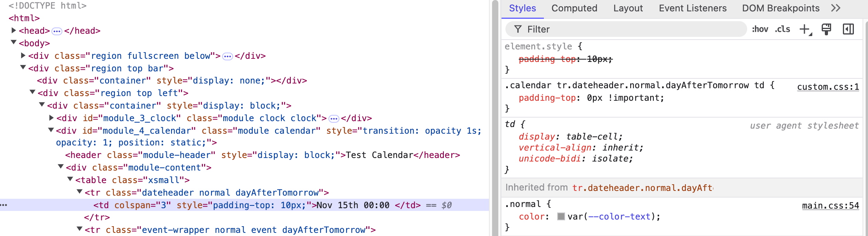The width and height of the screenshot is (868, 236).
Task: Click ellipsis of region fullscreen below div
Action: (228, 56)
